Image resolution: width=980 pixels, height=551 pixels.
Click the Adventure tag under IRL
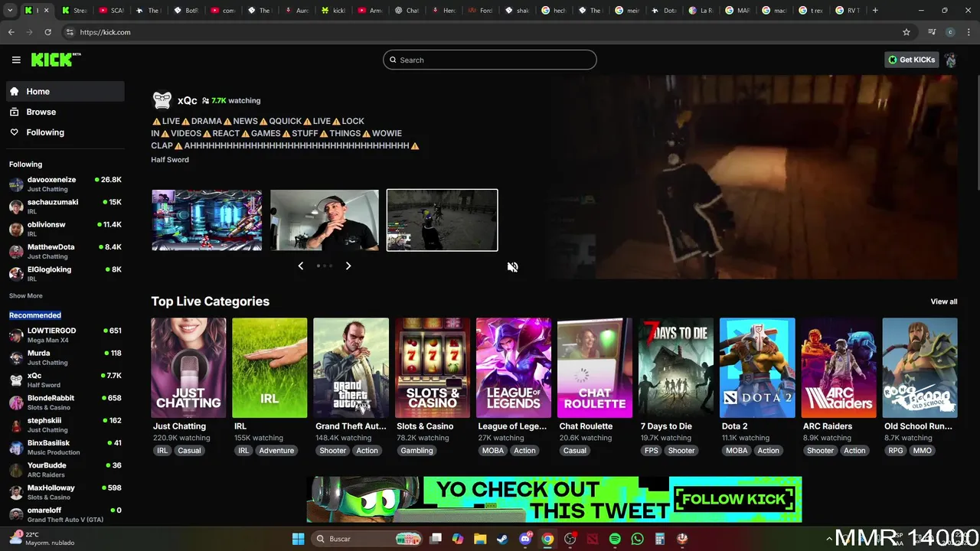tap(276, 451)
